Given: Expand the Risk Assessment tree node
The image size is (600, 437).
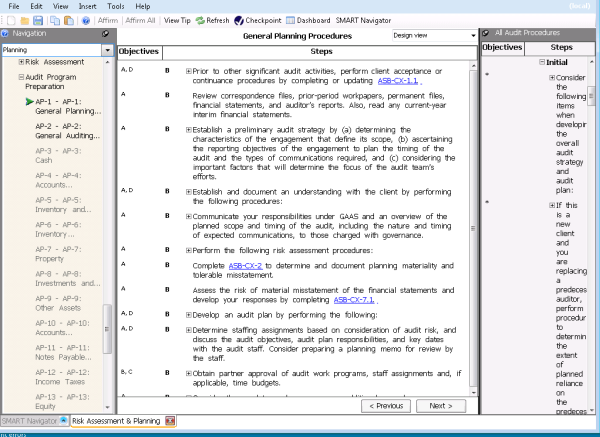Looking at the screenshot, I should 21,62.
